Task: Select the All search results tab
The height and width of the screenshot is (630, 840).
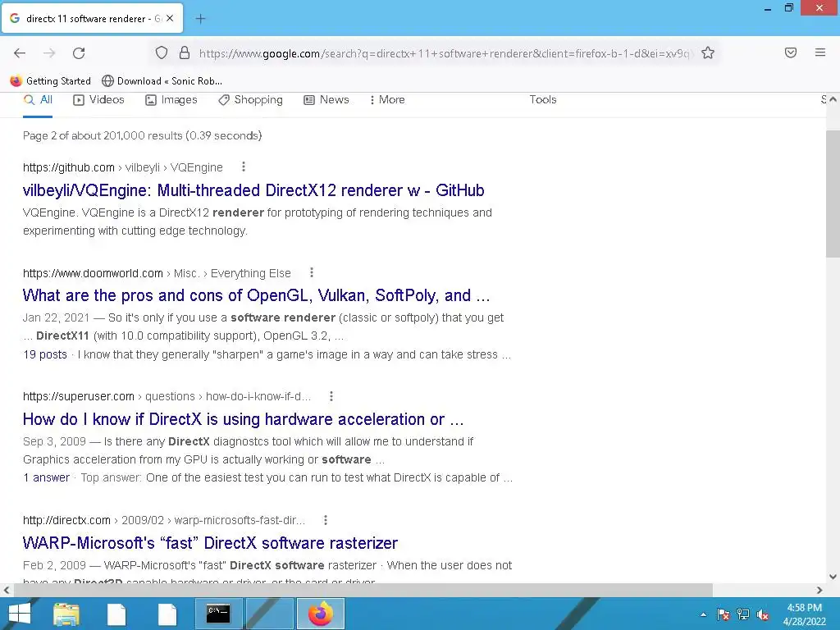Action: click(x=38, y=99)
